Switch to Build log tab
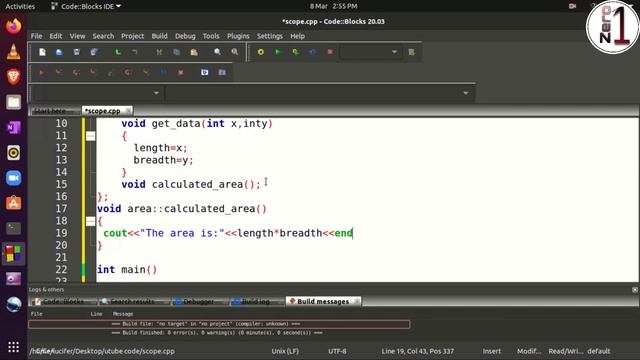The width and height of the screenshot is (640, 360). pos(256,301)
